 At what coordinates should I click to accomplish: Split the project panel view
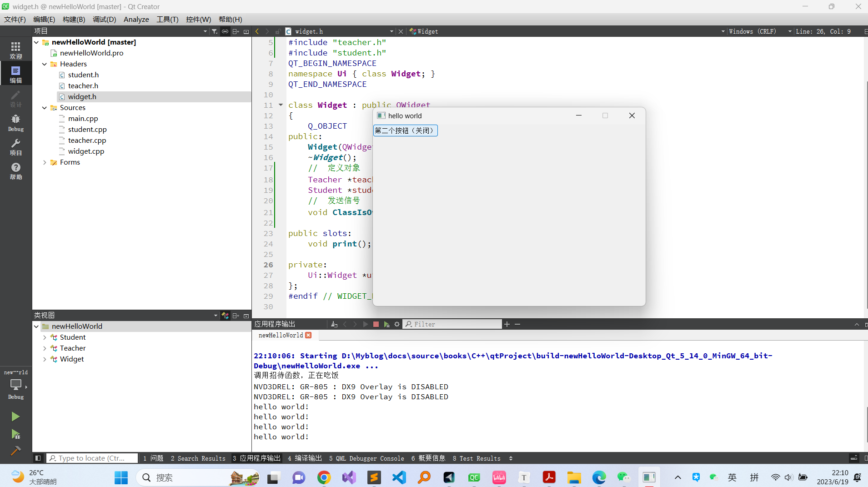click(x=236, y=31)
